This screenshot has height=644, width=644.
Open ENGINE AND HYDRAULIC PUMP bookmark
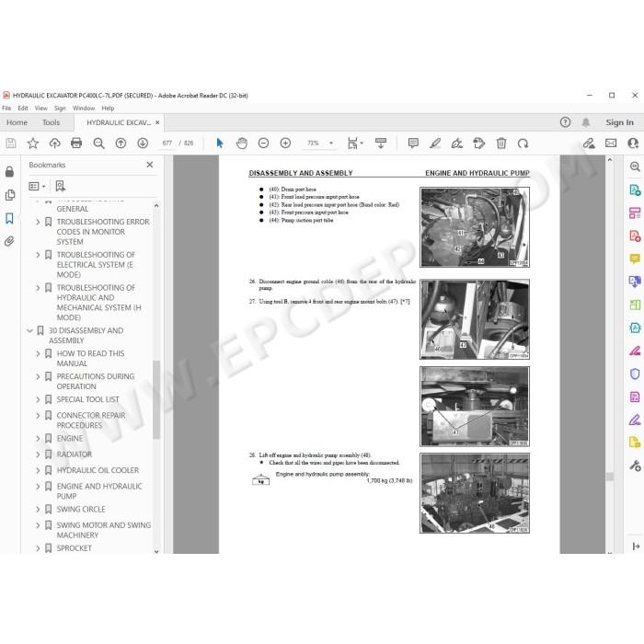[99, 491]
